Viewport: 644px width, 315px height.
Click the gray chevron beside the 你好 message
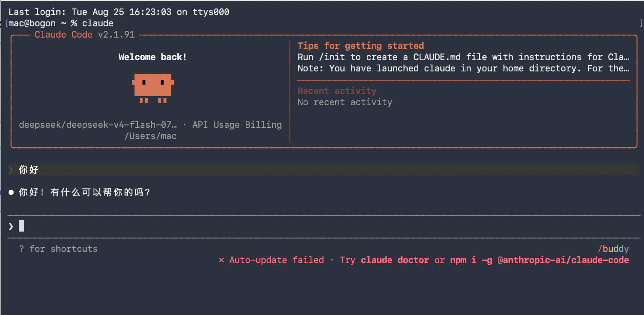point(11,170)
